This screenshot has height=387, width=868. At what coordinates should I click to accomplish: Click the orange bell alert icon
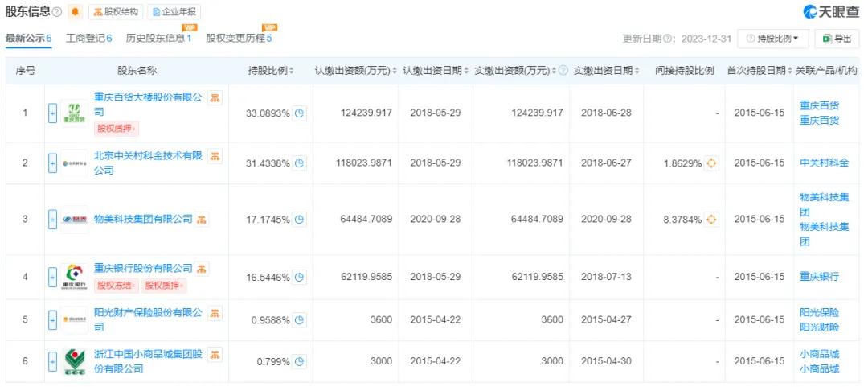(x=76, y=11)
